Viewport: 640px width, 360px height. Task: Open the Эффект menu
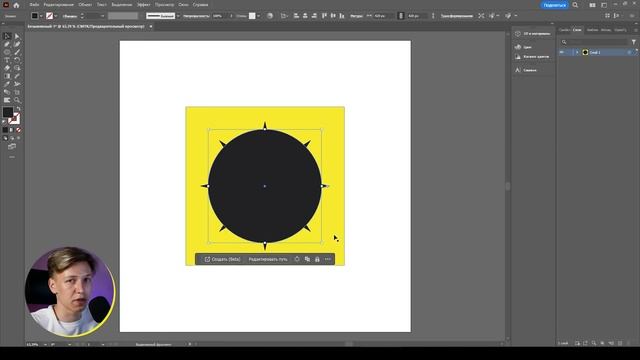click(x=143, y=5)
